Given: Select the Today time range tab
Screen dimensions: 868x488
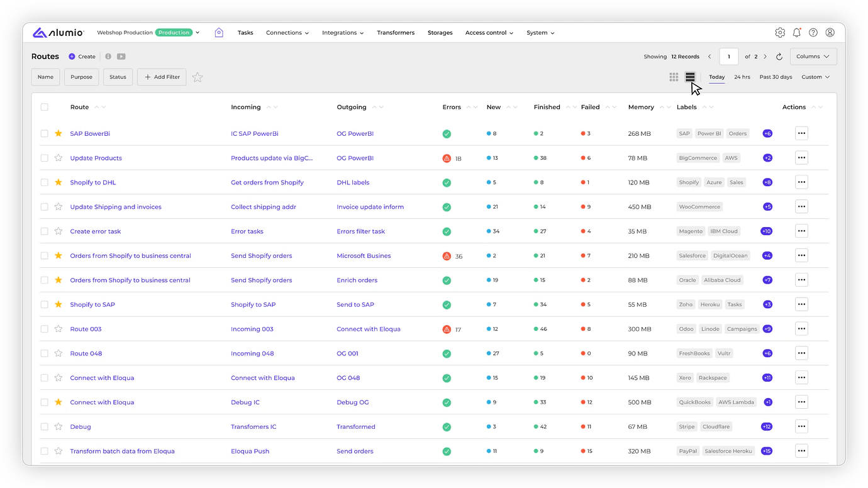Looking at the screenshot, I should tap(717, 77).
